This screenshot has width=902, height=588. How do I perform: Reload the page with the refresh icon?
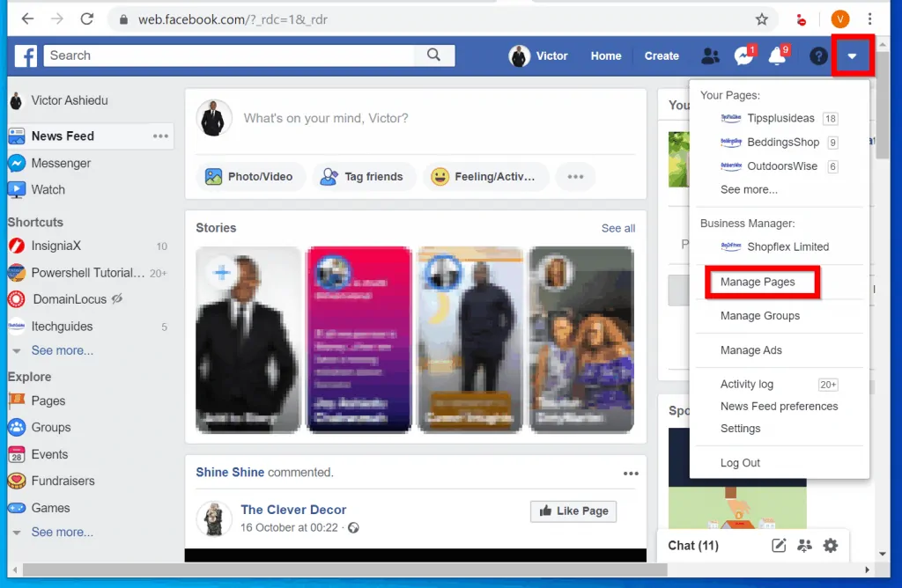87,19
